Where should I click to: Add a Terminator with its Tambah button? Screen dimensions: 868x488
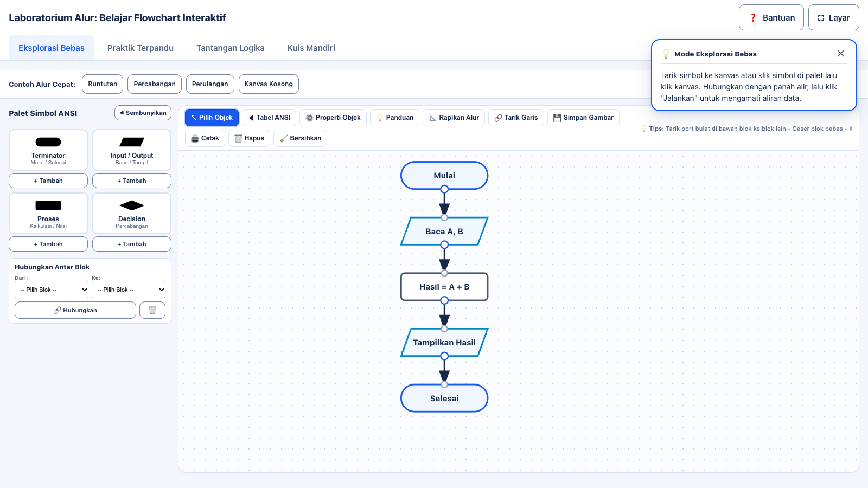[48, 181]
